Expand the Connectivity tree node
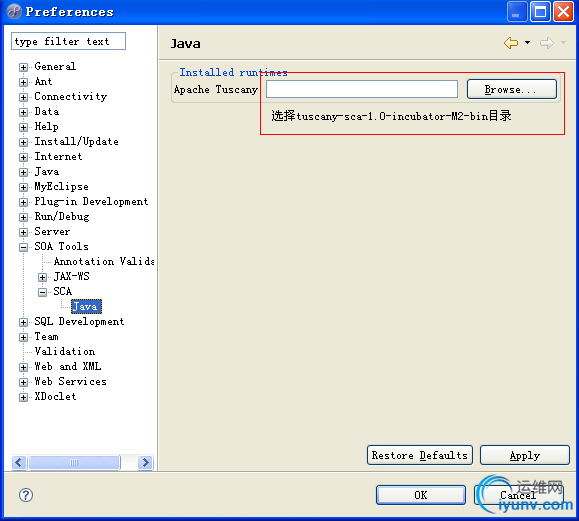579x521 pixels. 23,97
